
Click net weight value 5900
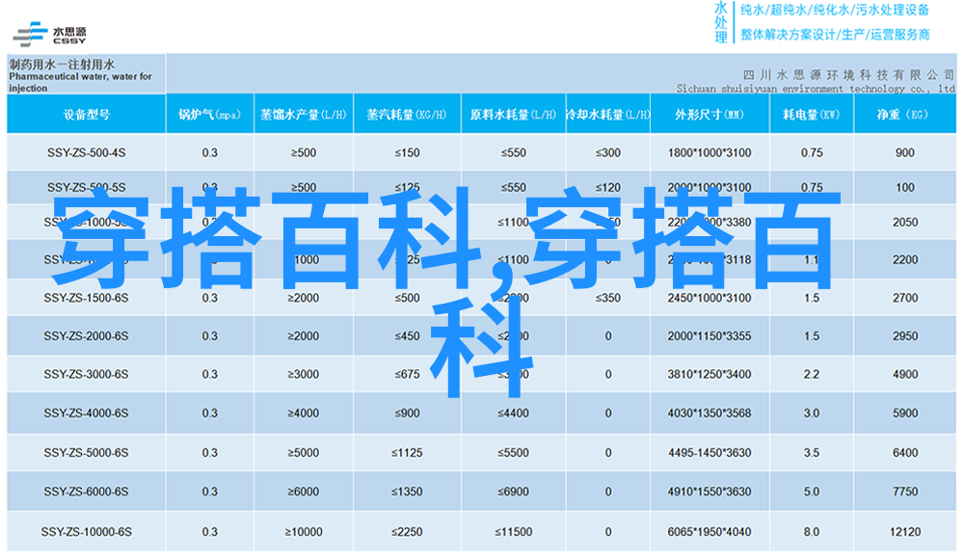905,413
